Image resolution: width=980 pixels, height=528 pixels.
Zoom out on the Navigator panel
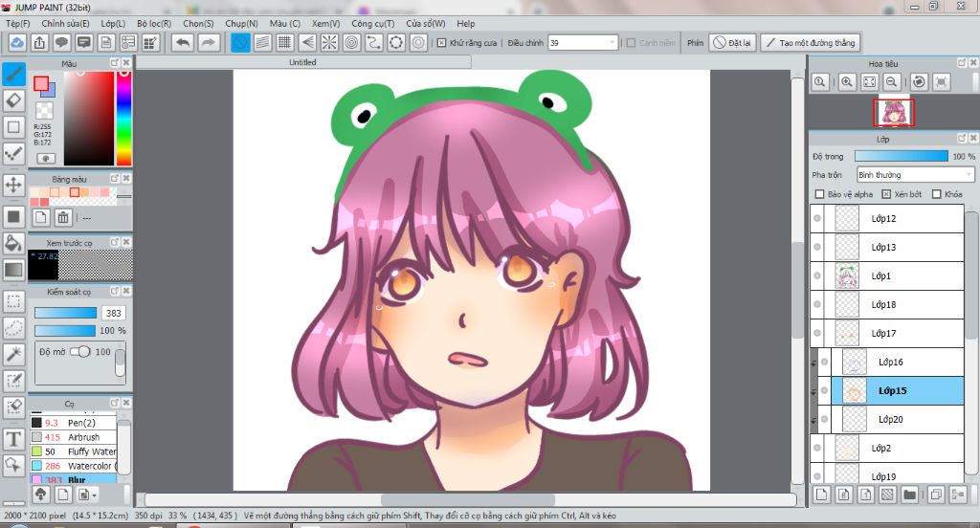(892, 82)
